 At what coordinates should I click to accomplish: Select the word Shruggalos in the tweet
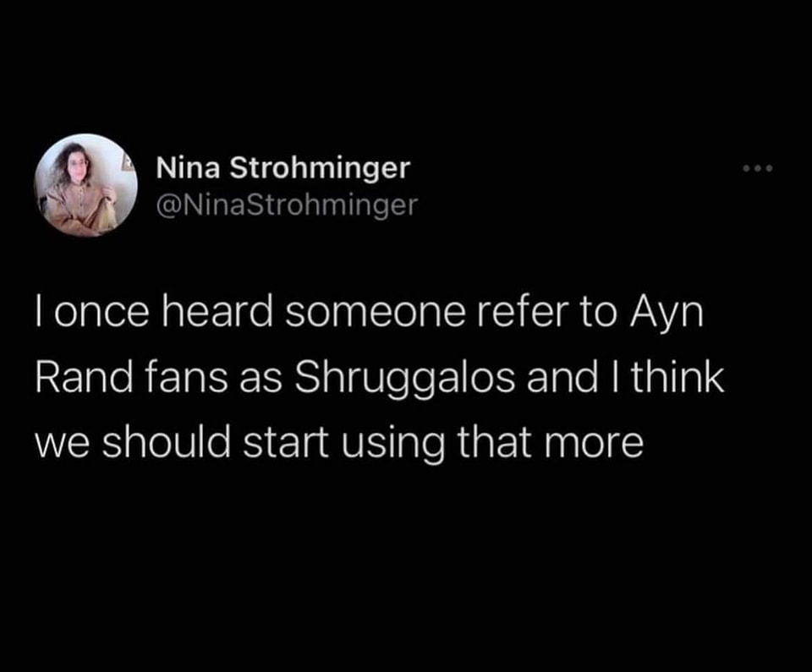click(405, 376)
